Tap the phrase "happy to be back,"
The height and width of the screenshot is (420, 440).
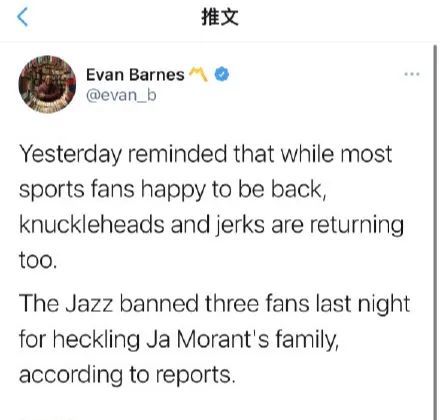click(x=233, y=190)
